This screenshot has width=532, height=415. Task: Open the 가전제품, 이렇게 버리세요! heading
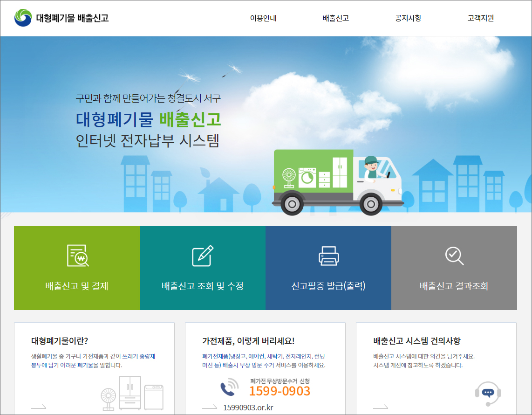click(248, 341)
